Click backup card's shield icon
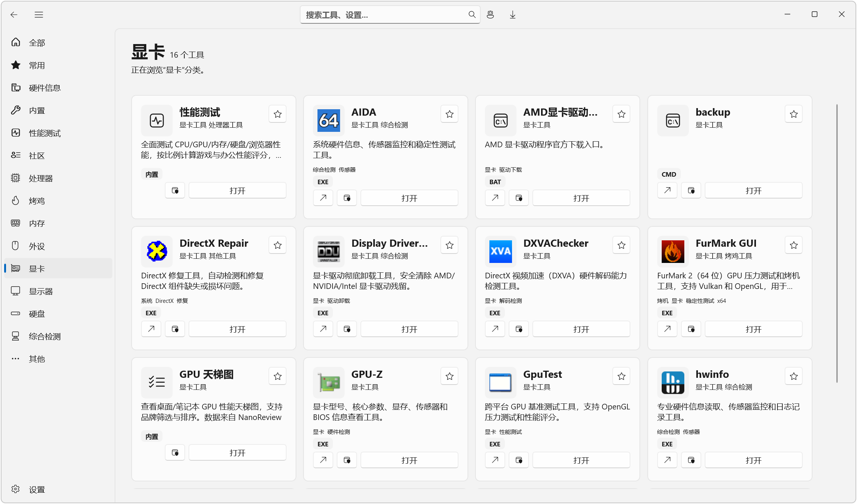857x504 pixels. click(x=691, y=191)
